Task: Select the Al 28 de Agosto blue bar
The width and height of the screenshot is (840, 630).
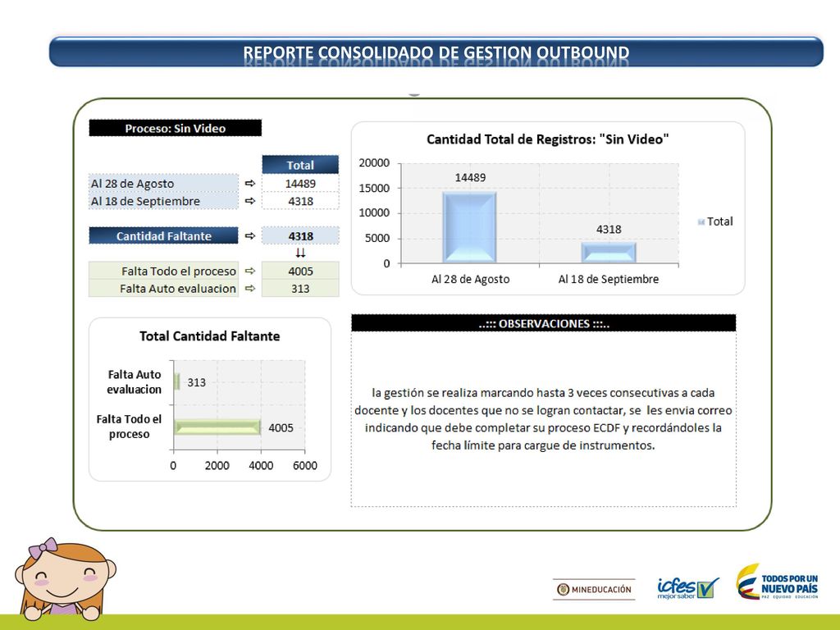Action: coord(469,227)
